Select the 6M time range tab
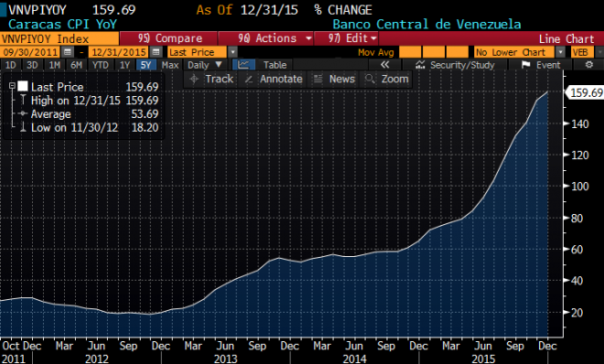Screen dimensions: 604x364 [x=76, y=65]
